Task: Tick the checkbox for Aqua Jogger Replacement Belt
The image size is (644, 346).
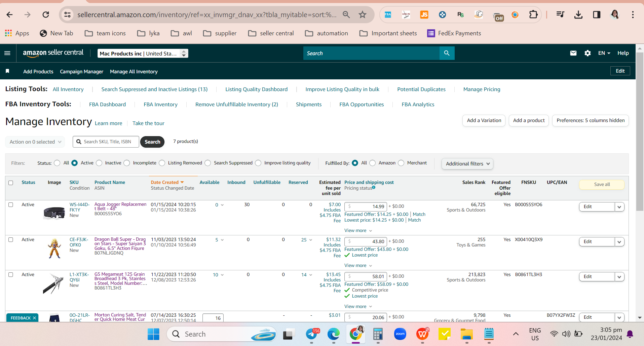Action: [x=11, y=205]
